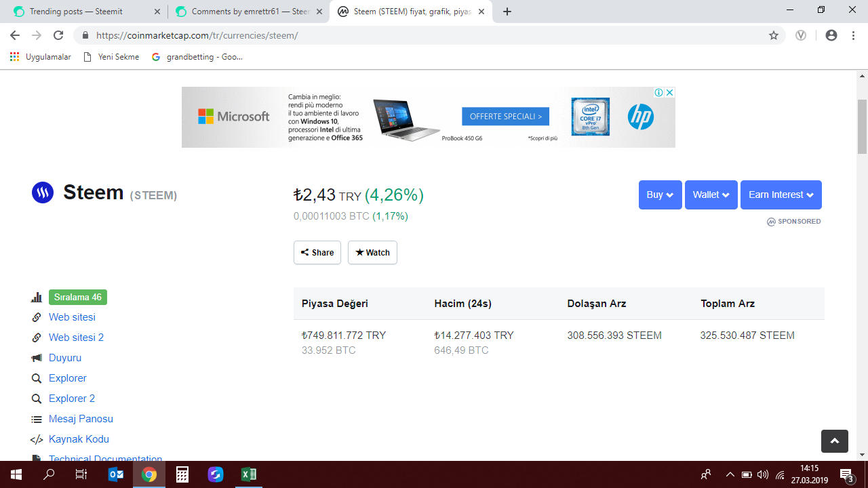This screenshot has height=488, width=868.
Task: Click the Piyasa Değeri column header
Action: (x=335, y=304)
